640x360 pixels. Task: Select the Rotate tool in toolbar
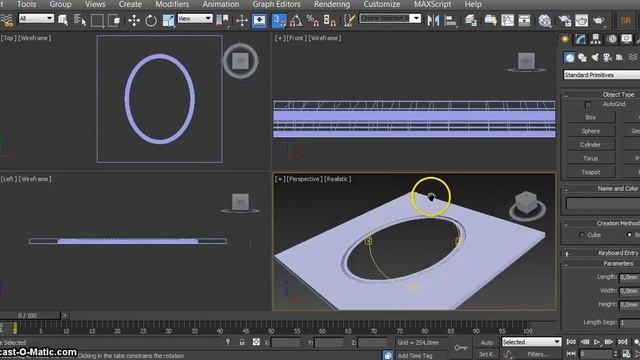pyautogui.click(x=151, y=20)
